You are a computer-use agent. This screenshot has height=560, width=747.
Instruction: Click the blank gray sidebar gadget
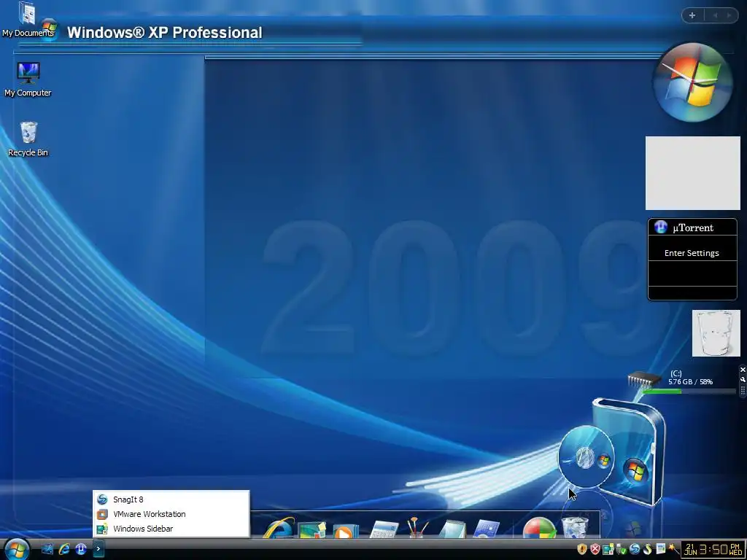(693, 173)
